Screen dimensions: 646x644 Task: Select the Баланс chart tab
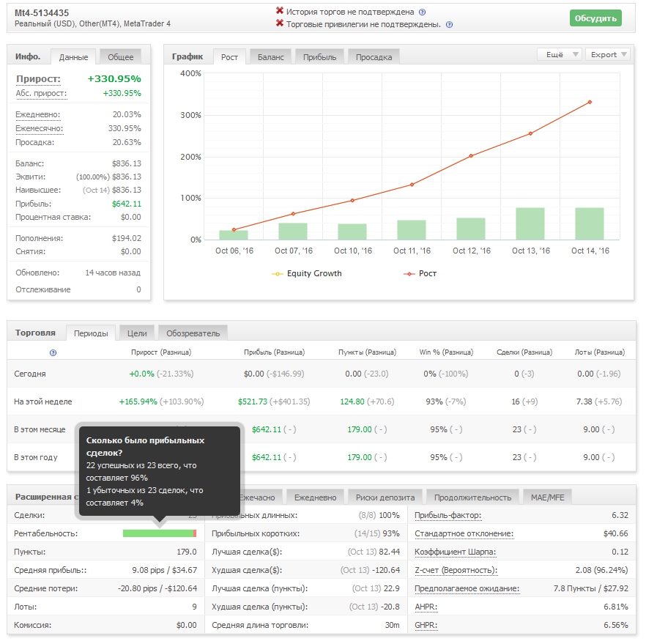(271, 57)
